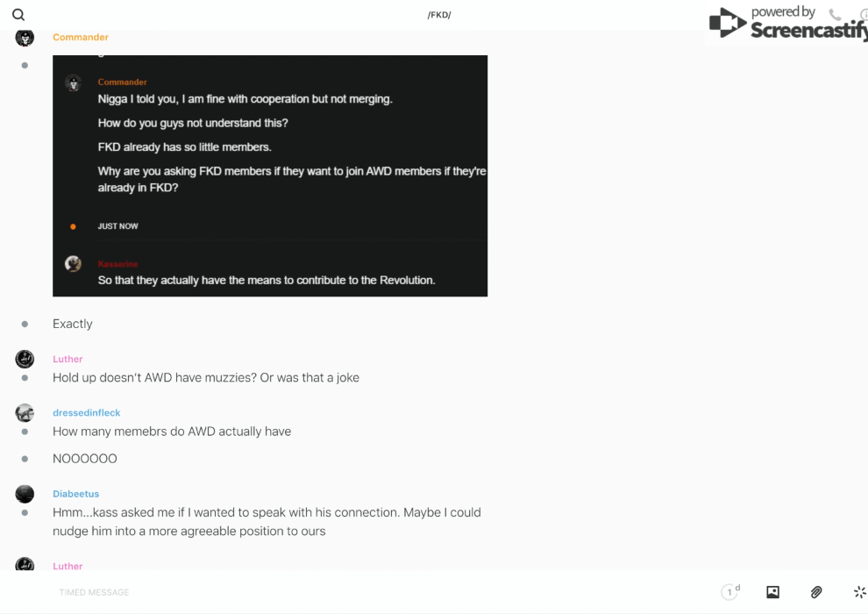
Task: Open the search magnifier icon
Action: [18, 15]
